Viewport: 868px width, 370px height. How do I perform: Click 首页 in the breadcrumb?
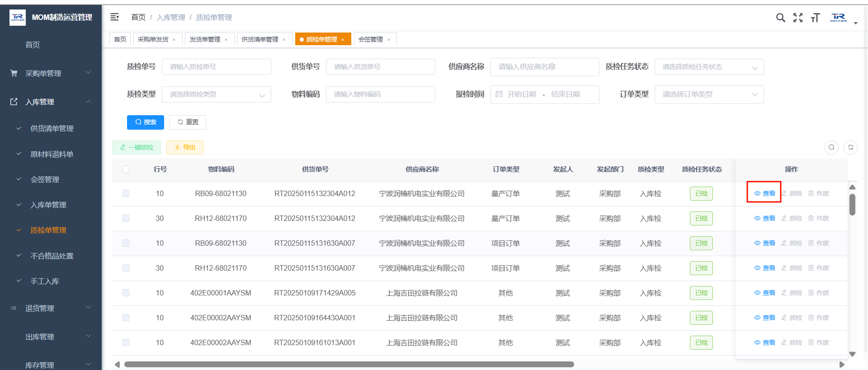[138, 17]
